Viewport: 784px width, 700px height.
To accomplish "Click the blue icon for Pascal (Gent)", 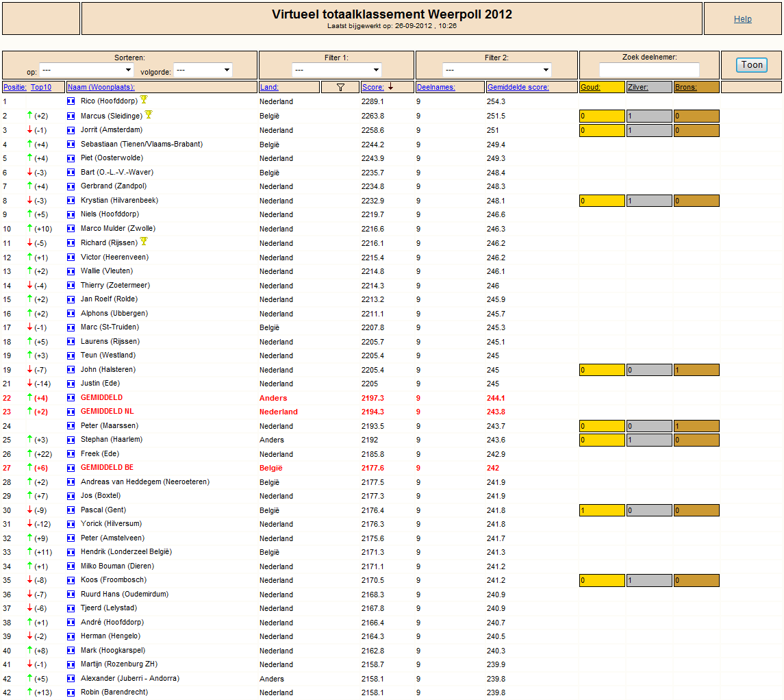I will tap(71, 510).
